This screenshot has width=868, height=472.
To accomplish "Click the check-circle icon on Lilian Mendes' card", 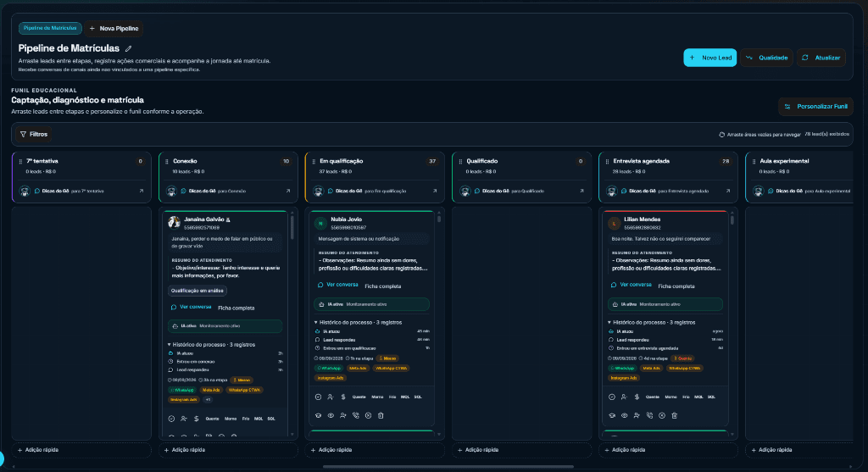I will tap(612, 397).
